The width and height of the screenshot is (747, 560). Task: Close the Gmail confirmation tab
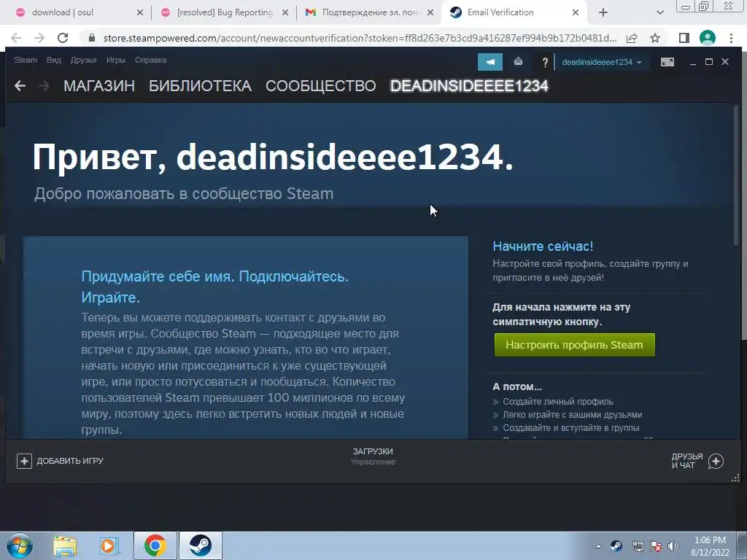430,12
